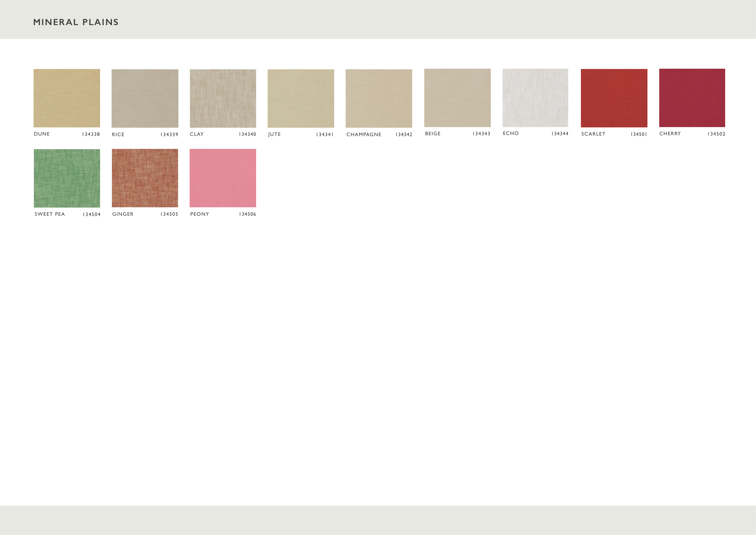Select product code 134502 text
Screen dimensions: 756x535
pyautogui.click(x=716, y=134)
